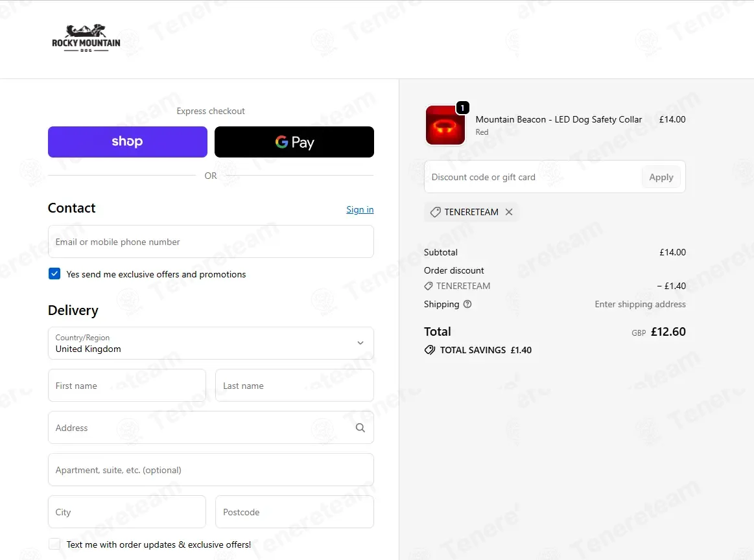Focus the Apartment, suite, etc. field

tap(211, 470)
